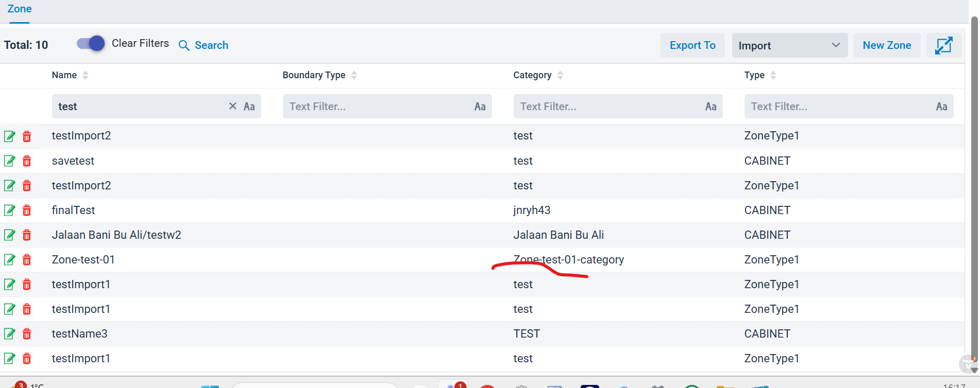Enable case sensitivity on Category filter
Viewport: 980px width, 388px height.
[711, 107]
